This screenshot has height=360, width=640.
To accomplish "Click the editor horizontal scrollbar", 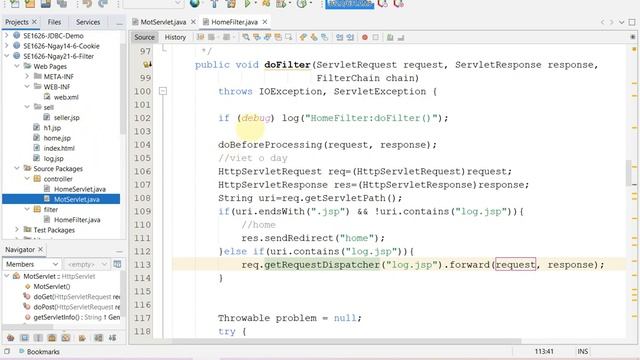I will [x=346, y=341].
